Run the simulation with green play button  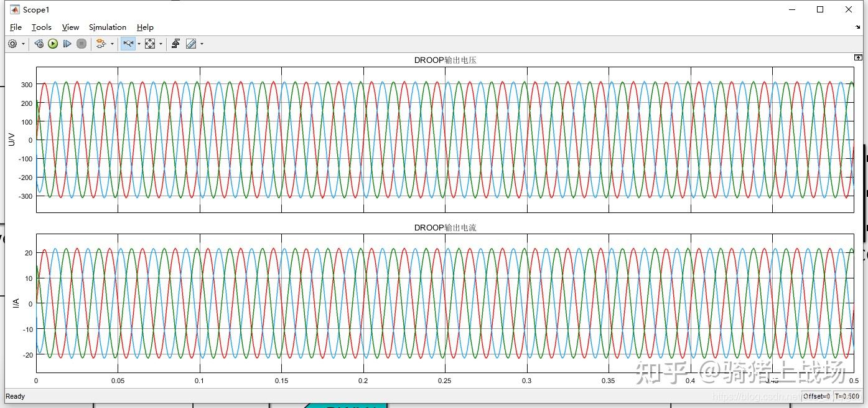[x=53, y=44]
